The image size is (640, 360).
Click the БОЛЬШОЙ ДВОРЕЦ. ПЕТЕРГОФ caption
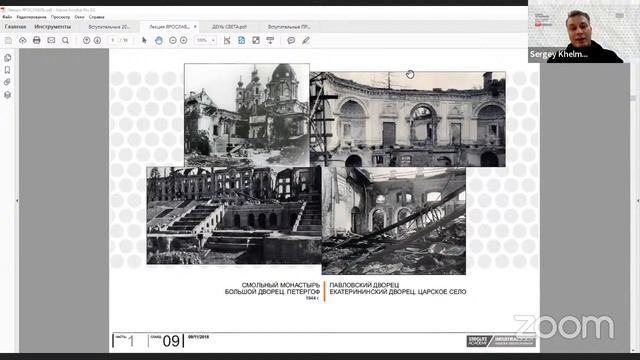tap(272, 292)
